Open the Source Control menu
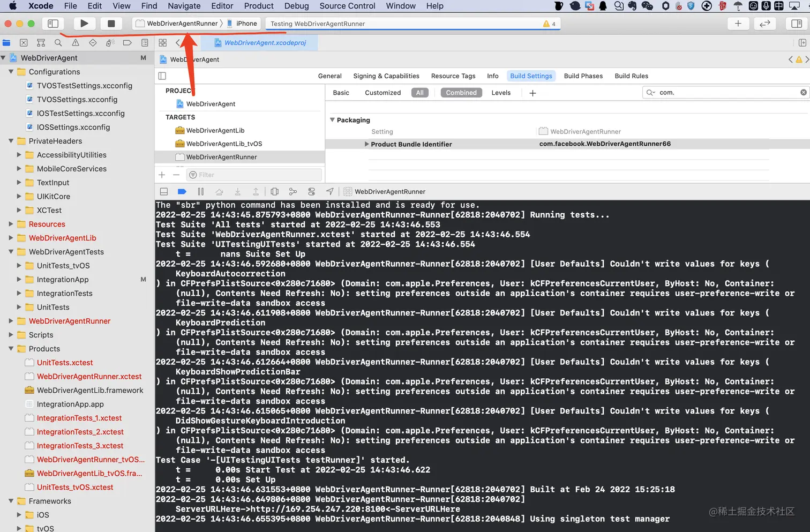Viewport: 810px width, 532px height. 347,6
